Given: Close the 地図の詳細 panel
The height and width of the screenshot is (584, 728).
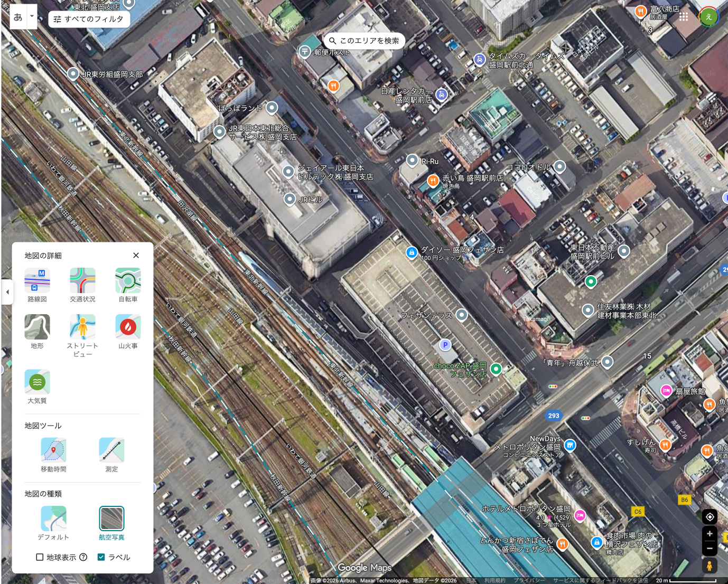Looking at the screenshot, I should coord(136,256).
